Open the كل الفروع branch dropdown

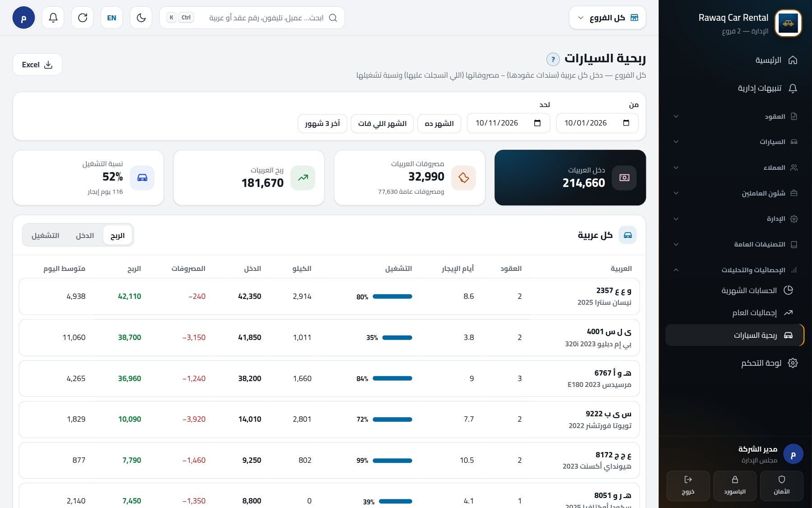tap(608, 18)
